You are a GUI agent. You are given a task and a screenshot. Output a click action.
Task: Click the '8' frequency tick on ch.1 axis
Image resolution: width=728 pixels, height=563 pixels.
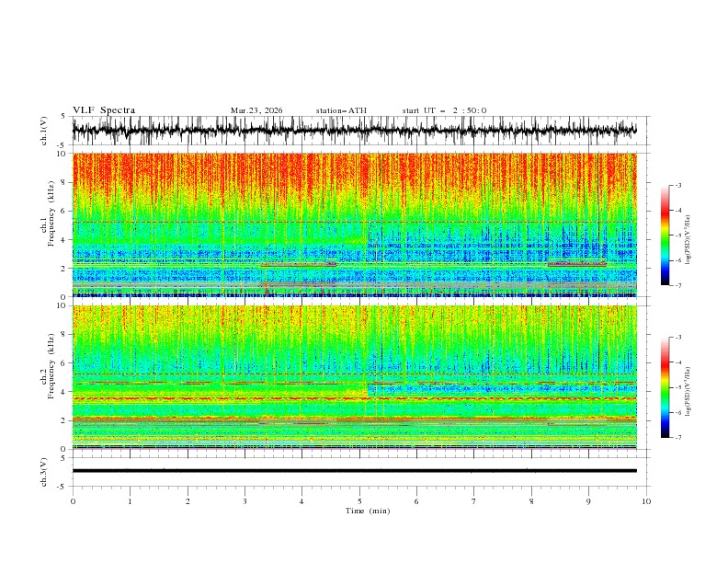(65, 182)
